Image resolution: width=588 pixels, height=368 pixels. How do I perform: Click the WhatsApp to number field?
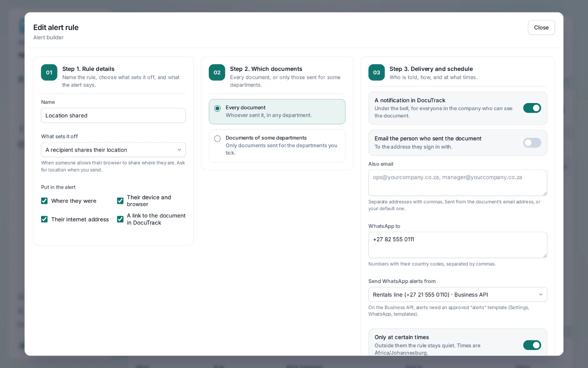[x=458, y=245]
